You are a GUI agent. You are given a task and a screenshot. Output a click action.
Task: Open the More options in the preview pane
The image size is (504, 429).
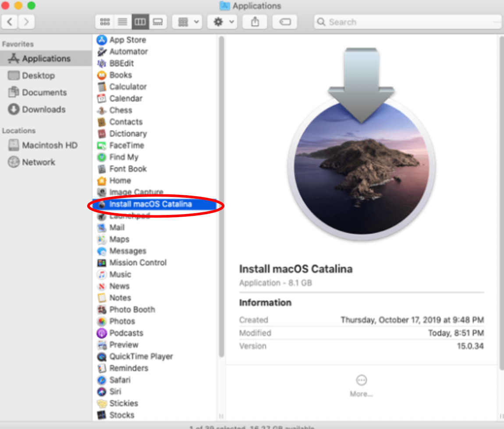click(361, 380)
